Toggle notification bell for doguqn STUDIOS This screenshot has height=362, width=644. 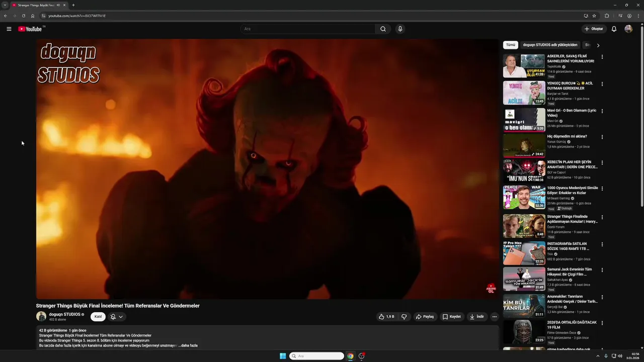(x=113, y=317)
